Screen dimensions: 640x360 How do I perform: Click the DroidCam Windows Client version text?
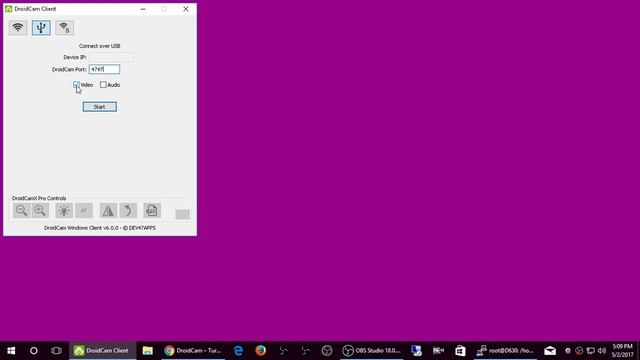(x=100, y=228)
